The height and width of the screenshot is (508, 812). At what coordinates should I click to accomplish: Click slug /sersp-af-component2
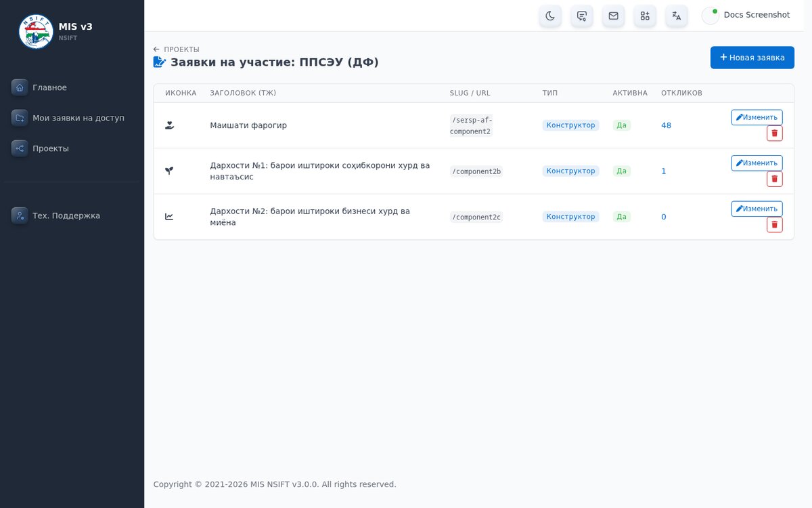tap(472, 125)
